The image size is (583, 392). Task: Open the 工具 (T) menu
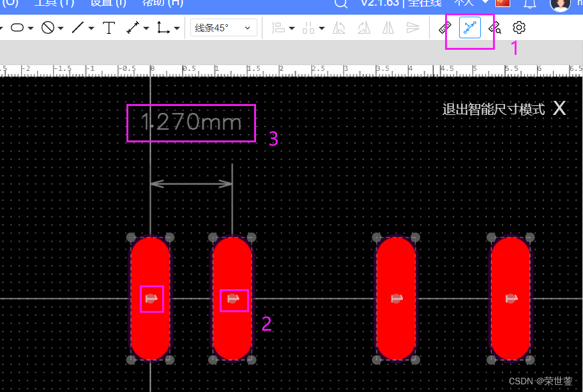tap(54, 3)
